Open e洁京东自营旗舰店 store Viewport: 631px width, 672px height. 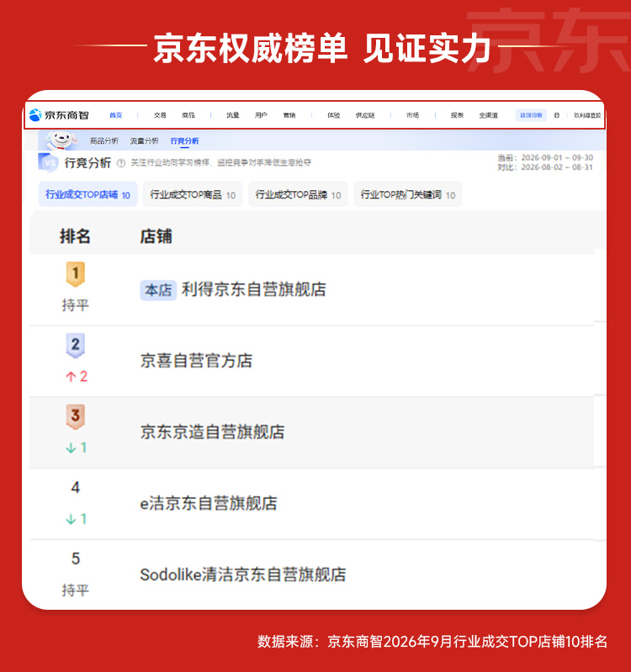[x=209, y=503]
